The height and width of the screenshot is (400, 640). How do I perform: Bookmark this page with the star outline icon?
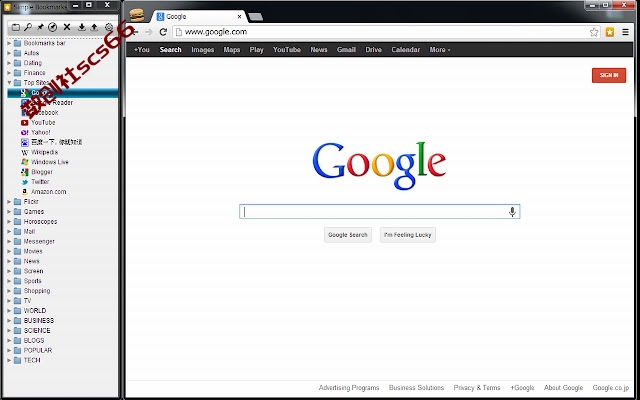594,32
